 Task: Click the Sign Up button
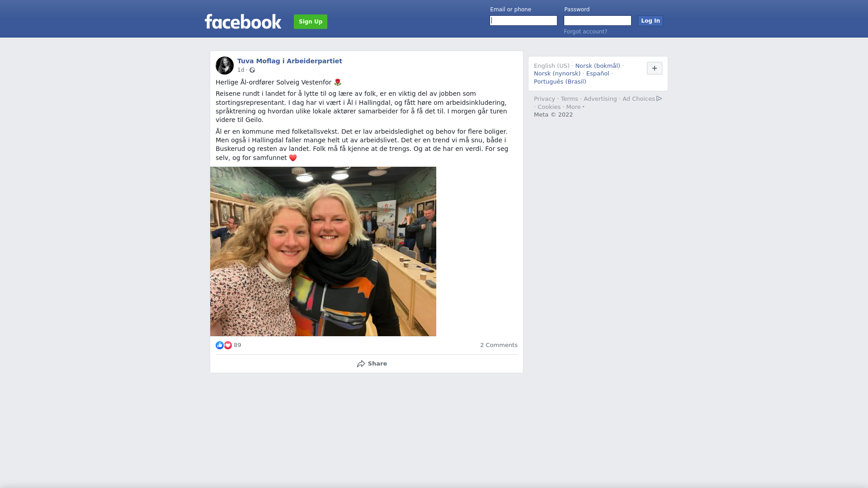coord(311,22)
